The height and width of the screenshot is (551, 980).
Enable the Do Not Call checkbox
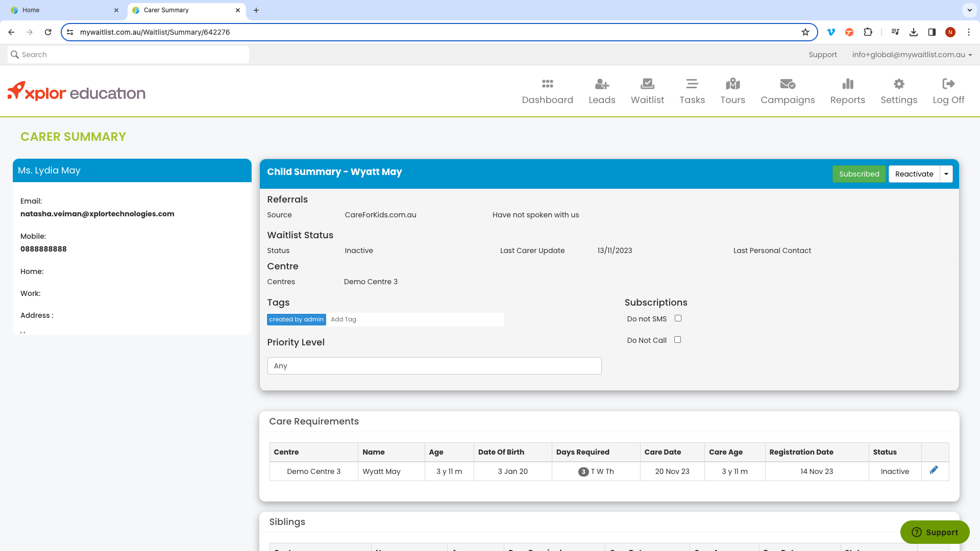[677, 340]
